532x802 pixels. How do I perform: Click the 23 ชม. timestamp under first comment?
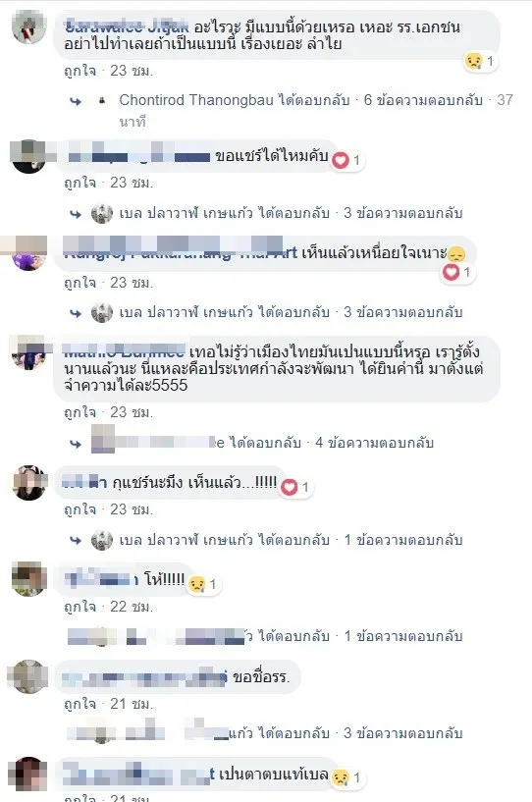coord(132,71)
